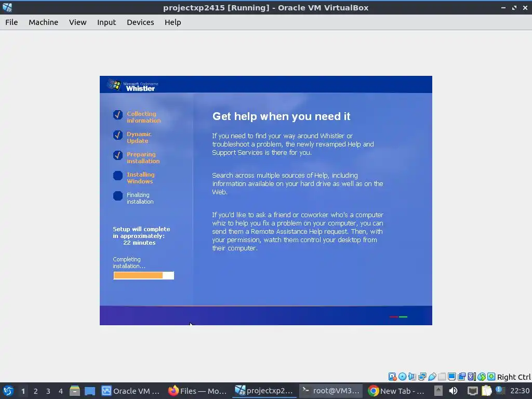532x399 pixels.
Task: Open the Help menu
Action: pyautogui.click(x=172, y=22)
